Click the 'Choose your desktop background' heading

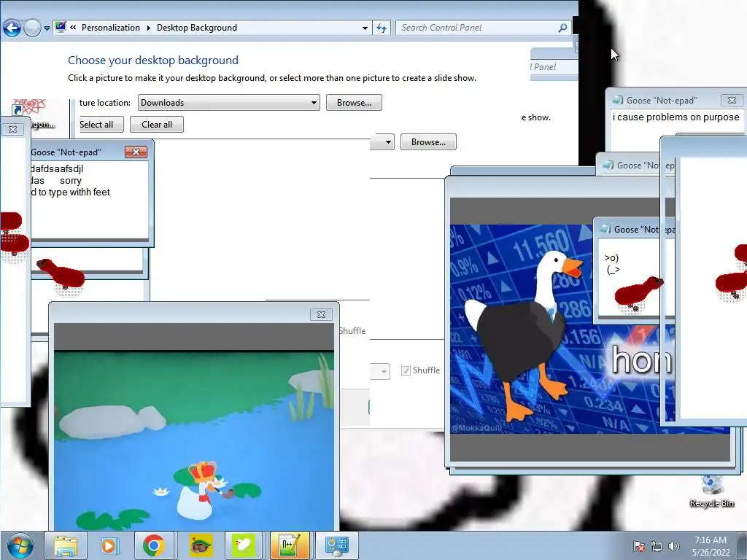[153, 60]
